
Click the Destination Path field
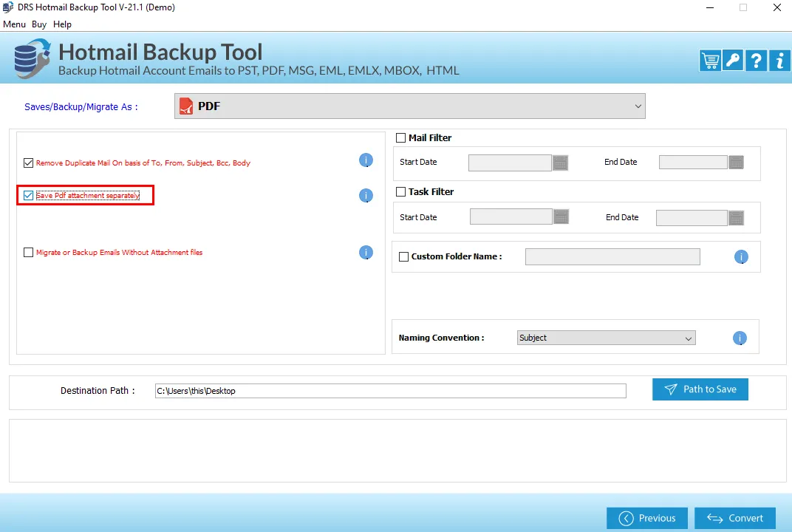pos(390,391)
